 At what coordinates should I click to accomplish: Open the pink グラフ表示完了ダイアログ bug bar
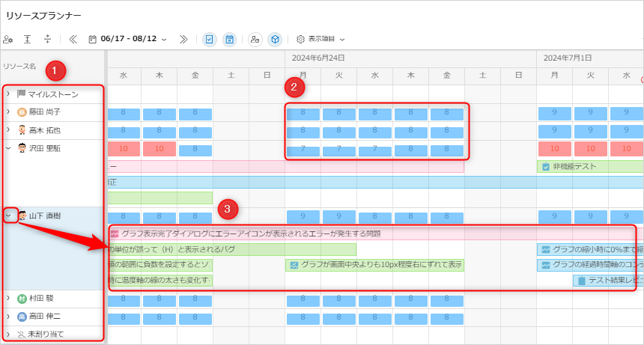(x=300, y=233)
